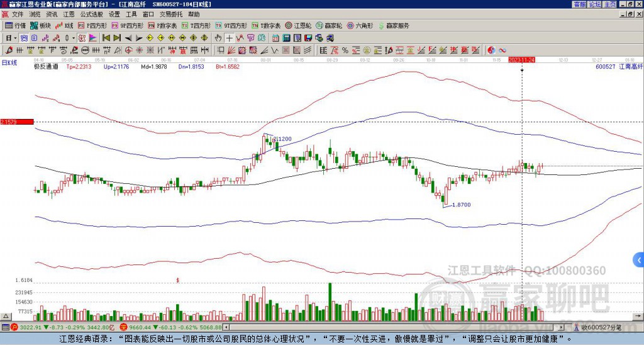Open the P数字表 tool
Viewport: 644px width, 345px height.
pos(163,25)
